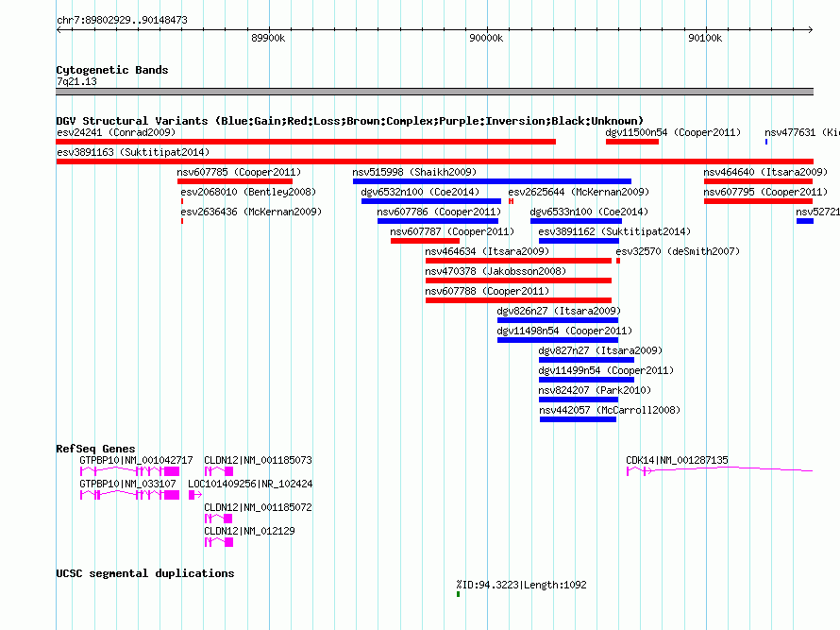
Task: Click the nsv515998 (Shaikh2009) variant label
Action: coord(414,172)
